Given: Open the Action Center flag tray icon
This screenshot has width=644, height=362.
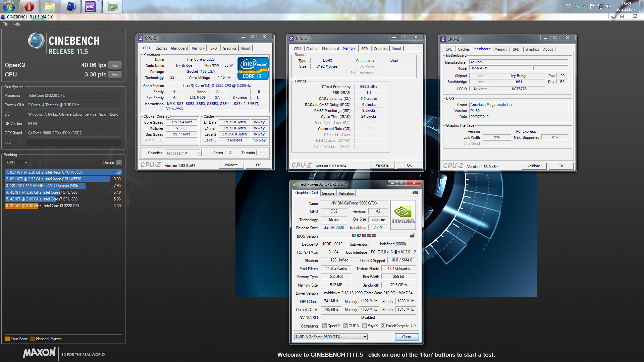Looking at the screenshot, I should coord(592,6).
